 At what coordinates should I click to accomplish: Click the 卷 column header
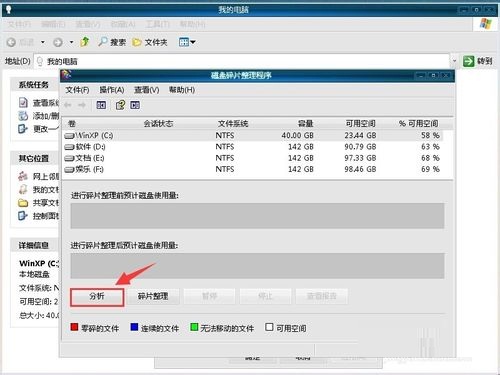tap(72, 124)
